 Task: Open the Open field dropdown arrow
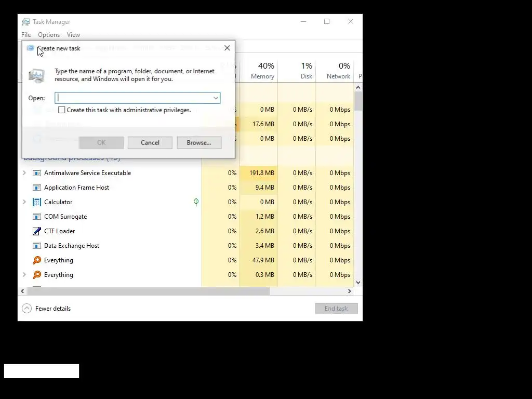click(216, 98)
